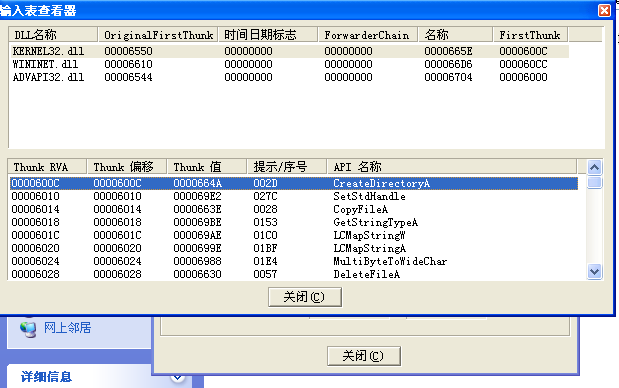Viewport: 619px width, 388px height.
Task: Click hint value 027C
Action: tap(265, 196)
